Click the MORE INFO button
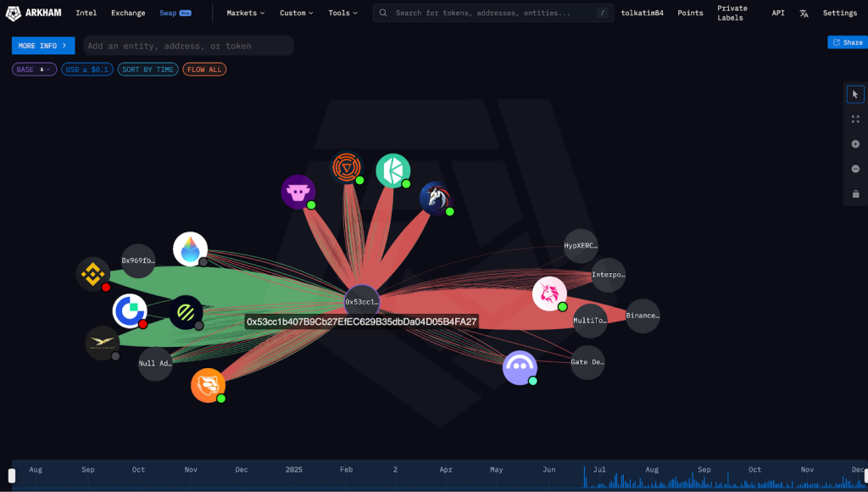 (x=42, y=46)
